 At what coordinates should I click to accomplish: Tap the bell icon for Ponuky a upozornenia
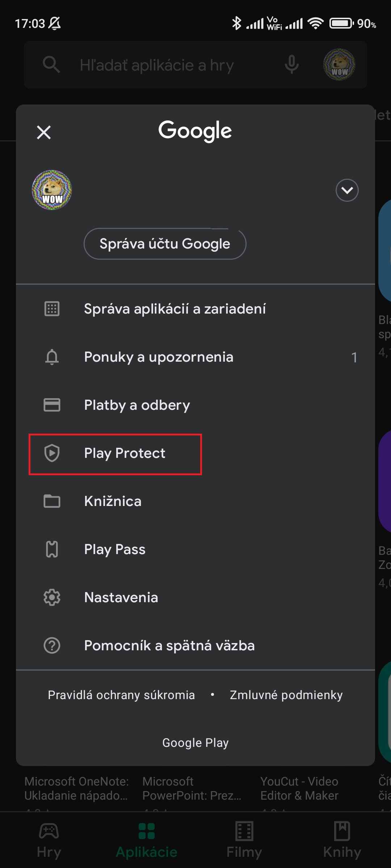coord(52,357)
